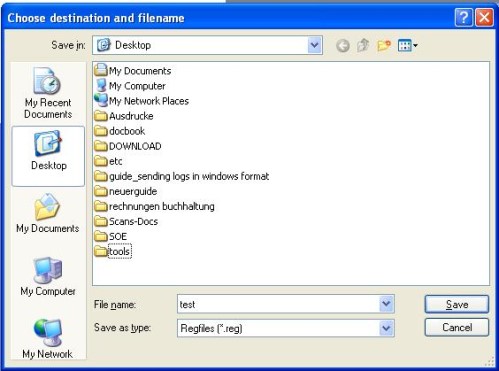Screen dimensions: 499x371
Task: Select My Network in the places bar
Action: pos(48,338)
